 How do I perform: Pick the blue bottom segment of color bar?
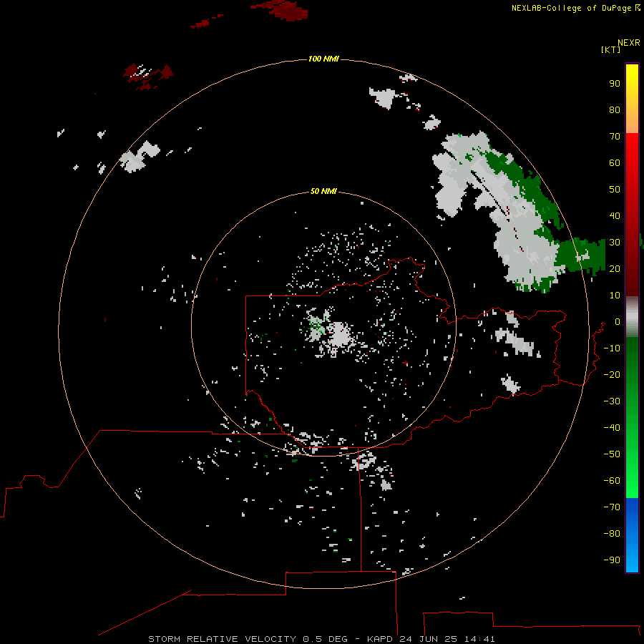(632, 535)
